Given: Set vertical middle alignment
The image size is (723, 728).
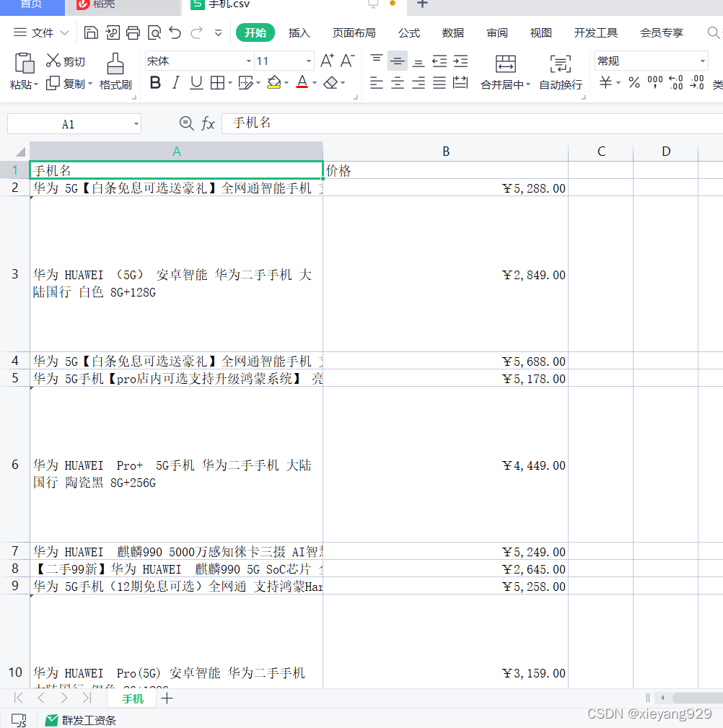Looking at the screenshot, I should [x=397, y=61].
